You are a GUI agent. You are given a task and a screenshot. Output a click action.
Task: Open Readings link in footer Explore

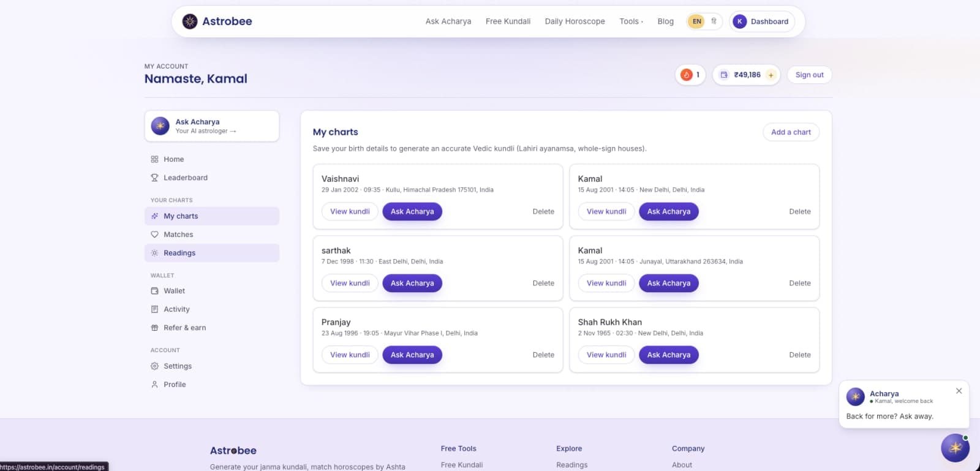coord(571,465)
